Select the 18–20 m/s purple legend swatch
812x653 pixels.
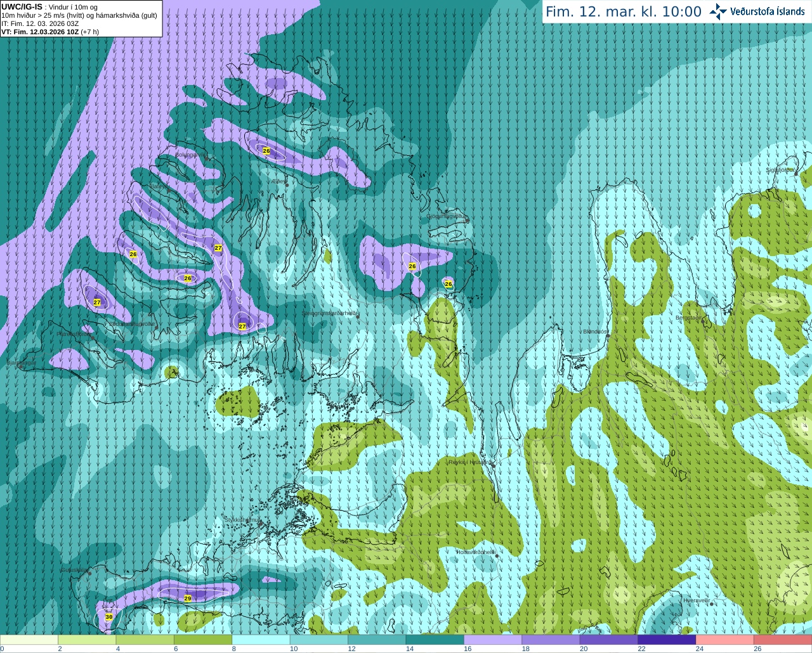(551, 640)
